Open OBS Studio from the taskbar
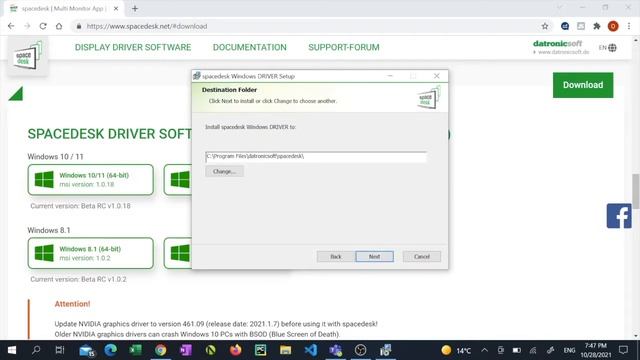This screenshot has width=640, height=360. coord(360,350)
